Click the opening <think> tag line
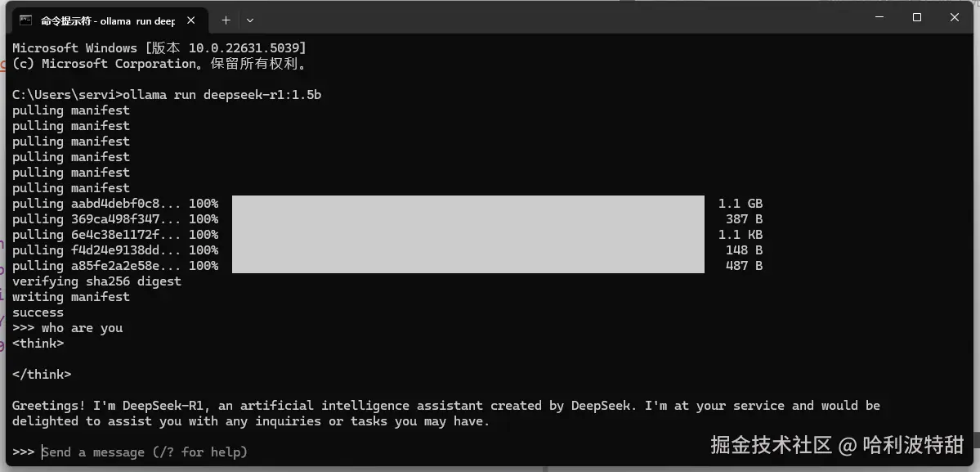This screenshot has height=472, width=980. pyautogui.click(x=38, y=344)
